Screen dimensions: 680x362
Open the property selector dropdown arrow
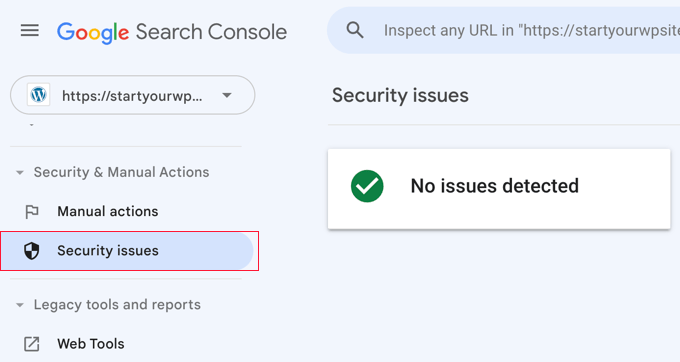pos(227,95)
